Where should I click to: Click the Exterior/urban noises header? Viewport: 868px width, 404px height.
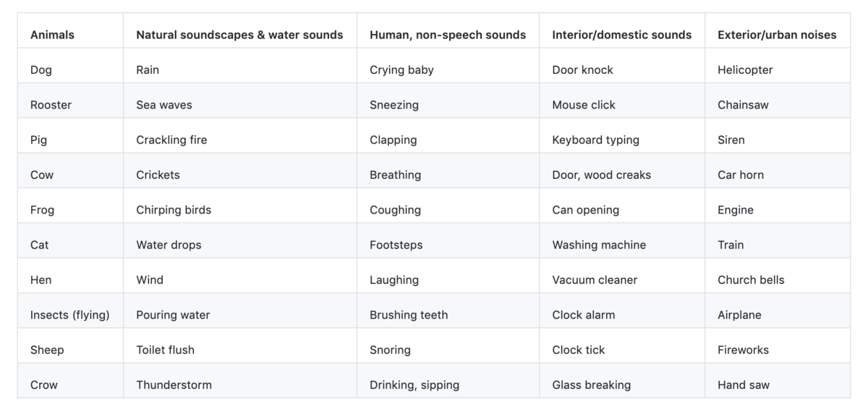(x=777, y=35)
